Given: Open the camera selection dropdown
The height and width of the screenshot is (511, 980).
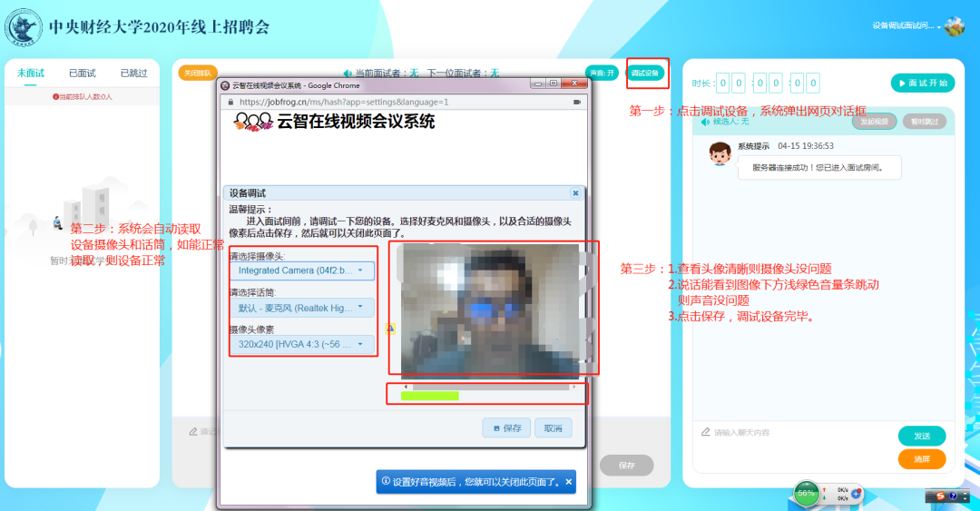Looking at the screenshot, I should point(301,270).
